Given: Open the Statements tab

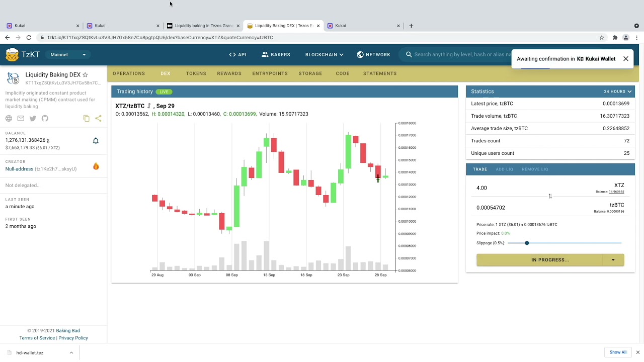Looking at the screenshot, I should click(380, 73).
